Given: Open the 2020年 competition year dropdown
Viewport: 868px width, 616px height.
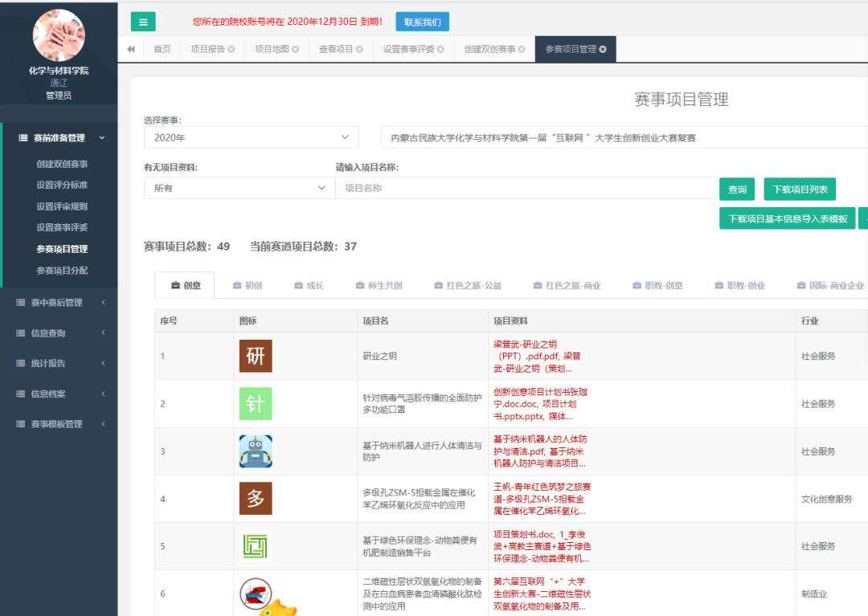Looking at the screenshot, I should pos(251,137).
